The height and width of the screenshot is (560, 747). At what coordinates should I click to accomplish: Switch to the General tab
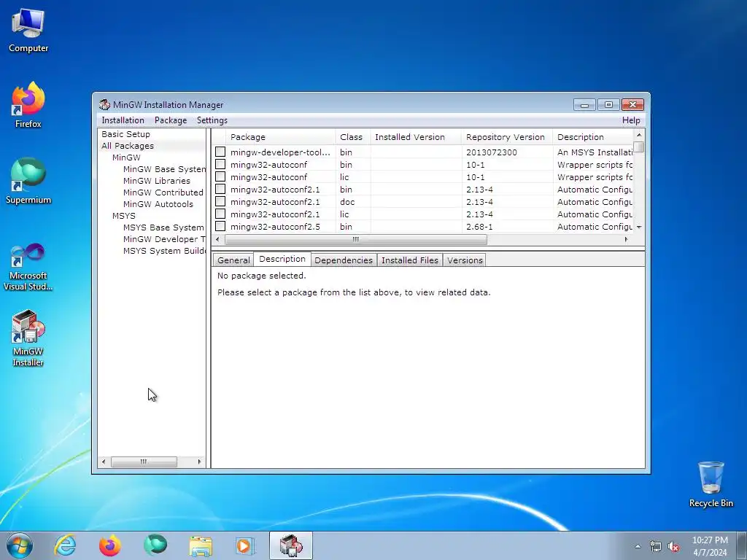tap(233, 260)
